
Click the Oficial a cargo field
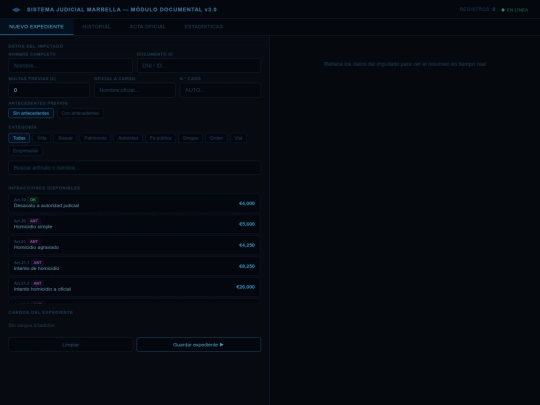point(135,90)
